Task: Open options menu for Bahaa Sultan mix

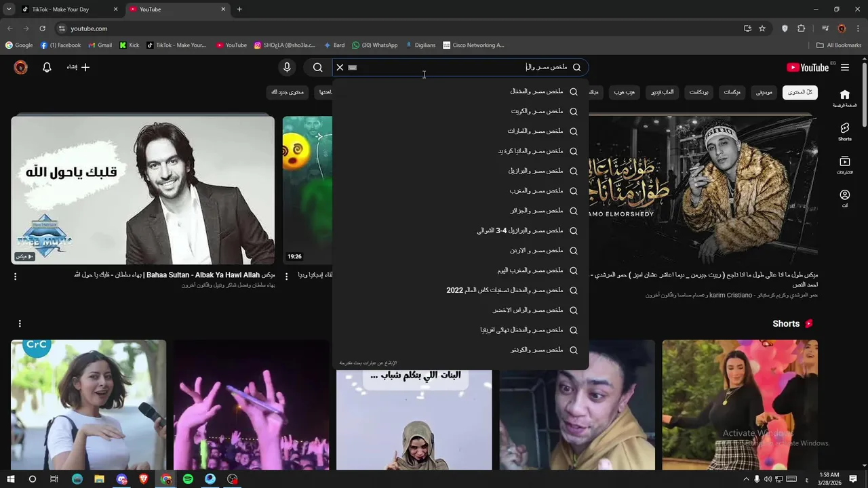Action: tap(15, 276)
